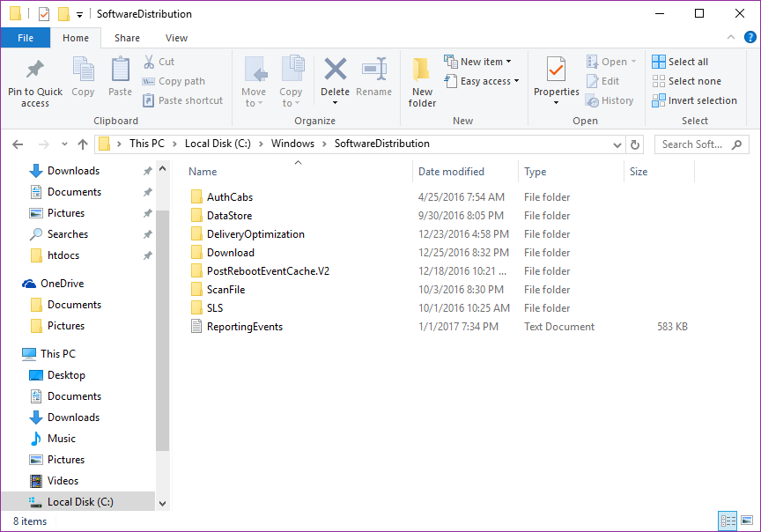Open Recent locations dropdown arrow
Screen dimensions: 761x532
pyautogui.click(x=64, y=144)
